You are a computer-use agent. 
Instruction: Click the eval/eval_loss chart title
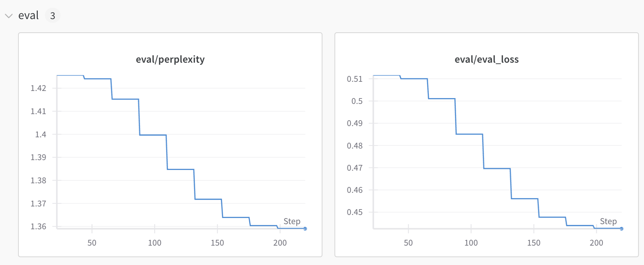486,59
